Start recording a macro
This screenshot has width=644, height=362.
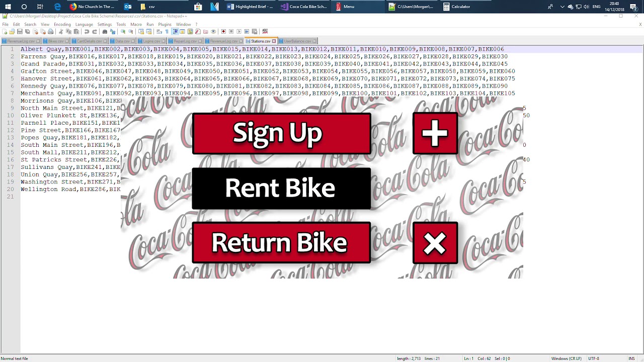coord(223,32)
